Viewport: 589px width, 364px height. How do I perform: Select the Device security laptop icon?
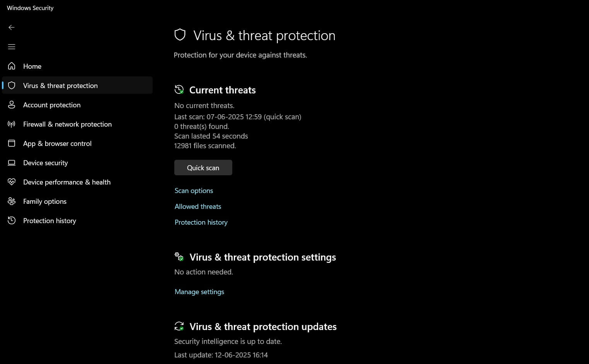(12, 163)
